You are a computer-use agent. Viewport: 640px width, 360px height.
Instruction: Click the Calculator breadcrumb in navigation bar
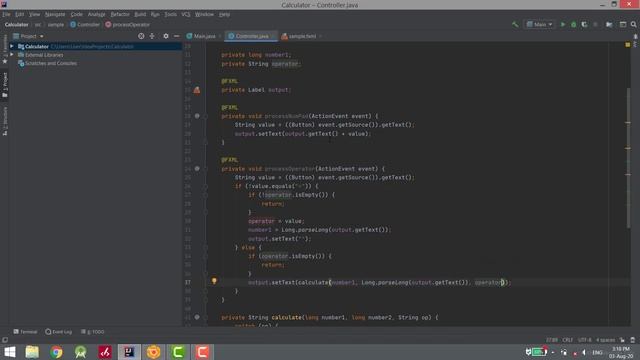[16, 24]
